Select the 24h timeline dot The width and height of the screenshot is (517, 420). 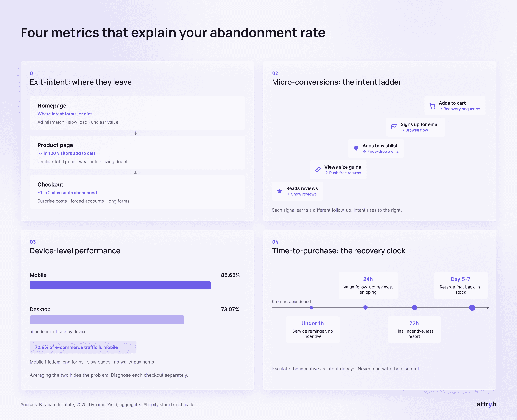[x=365, y=308]
